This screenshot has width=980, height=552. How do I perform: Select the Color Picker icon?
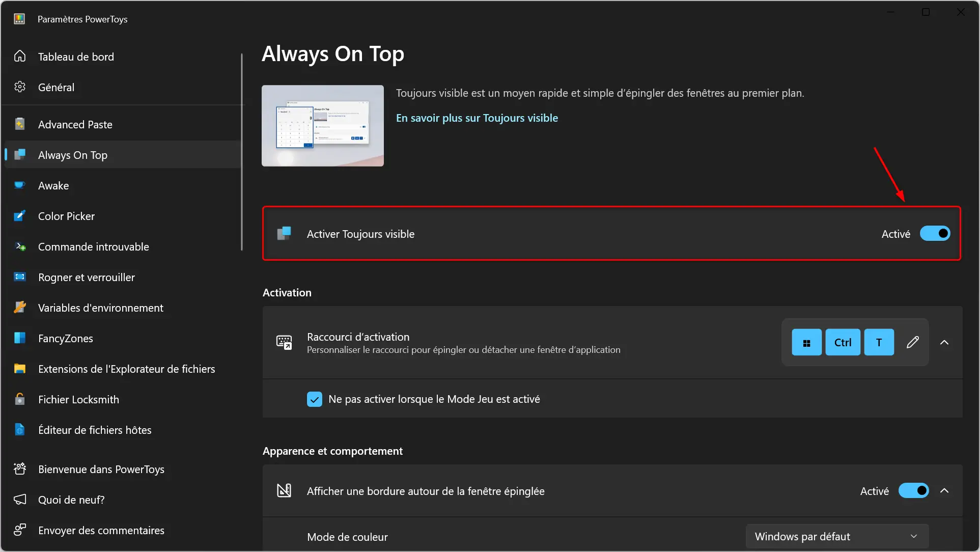(20, 216)
